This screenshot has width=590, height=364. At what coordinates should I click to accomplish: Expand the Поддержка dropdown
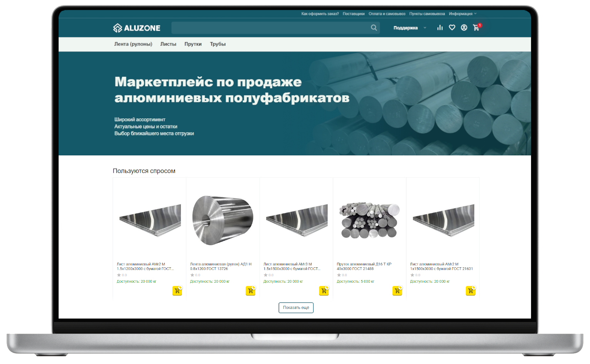tap(410, 28)
